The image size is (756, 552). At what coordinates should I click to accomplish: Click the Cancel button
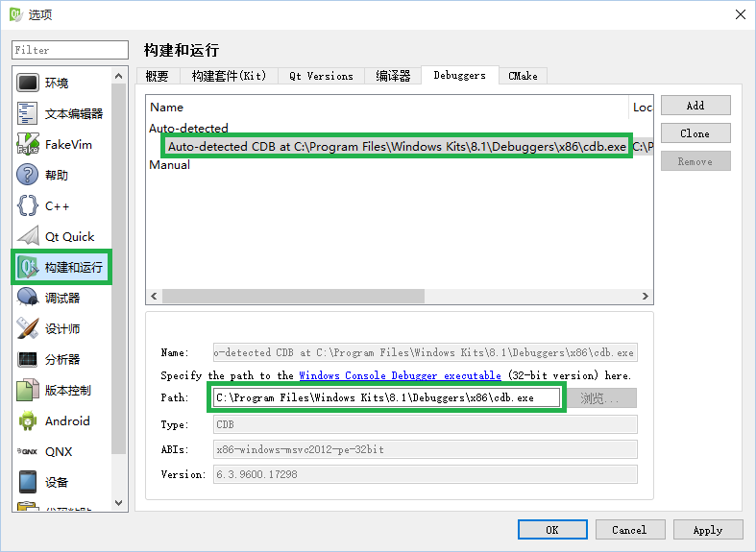629,530
